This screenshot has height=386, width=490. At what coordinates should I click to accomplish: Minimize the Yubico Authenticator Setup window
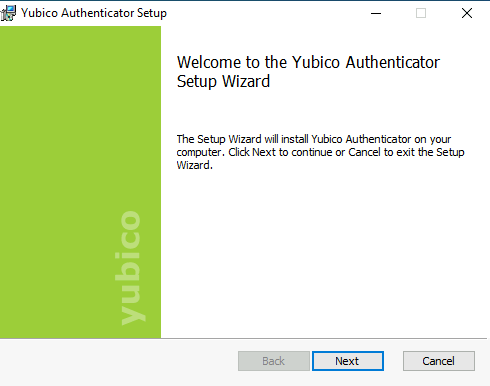376,13
